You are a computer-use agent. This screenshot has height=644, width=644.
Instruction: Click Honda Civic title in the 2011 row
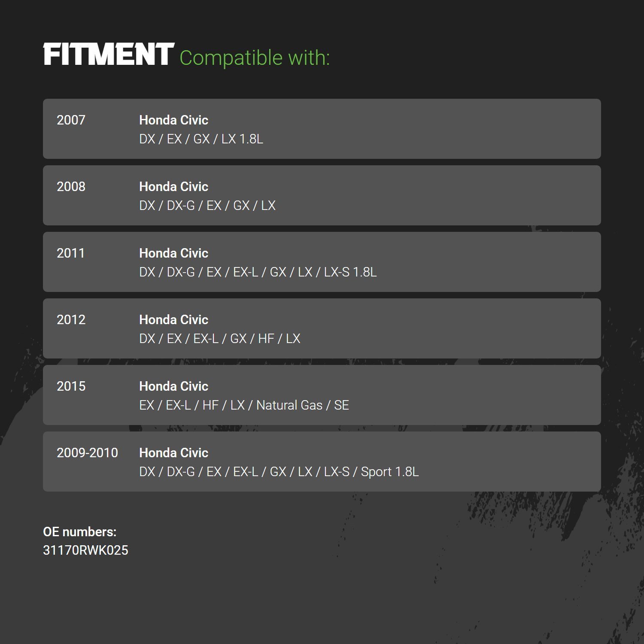coord(173,253)
